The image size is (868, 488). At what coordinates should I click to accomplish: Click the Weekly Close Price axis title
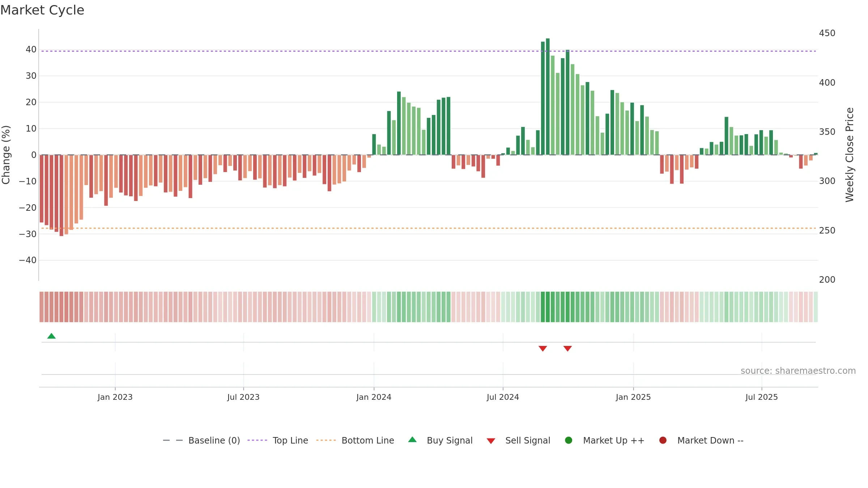coord(850,155)
